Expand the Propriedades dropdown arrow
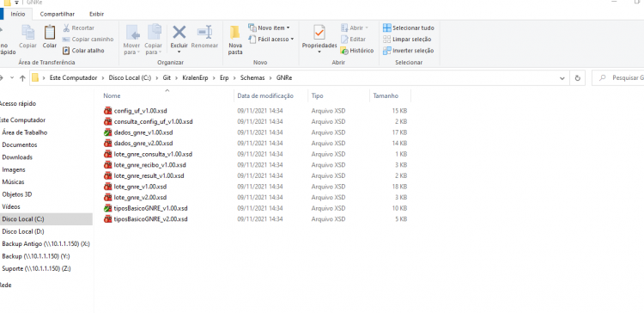This screenshot has height=313, width=644. click(319, 52)
